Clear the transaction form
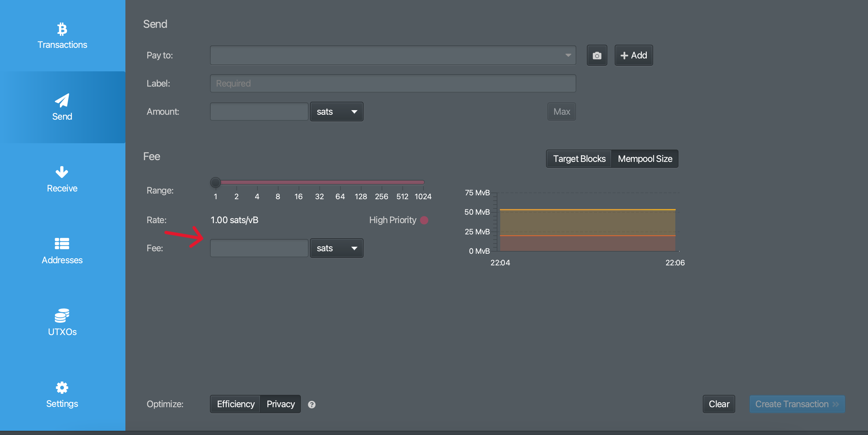 pyautogui.click(x=718, y=404)
